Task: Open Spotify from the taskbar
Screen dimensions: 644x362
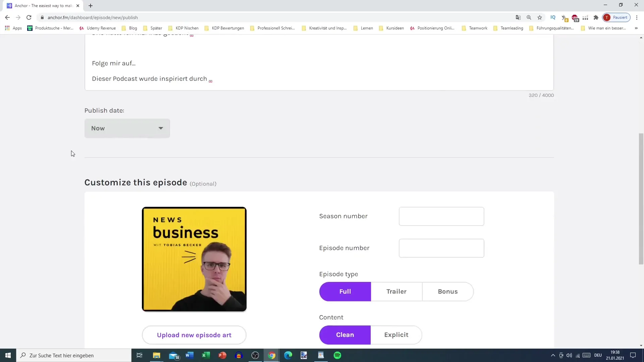Action: [x=337, y=355]
